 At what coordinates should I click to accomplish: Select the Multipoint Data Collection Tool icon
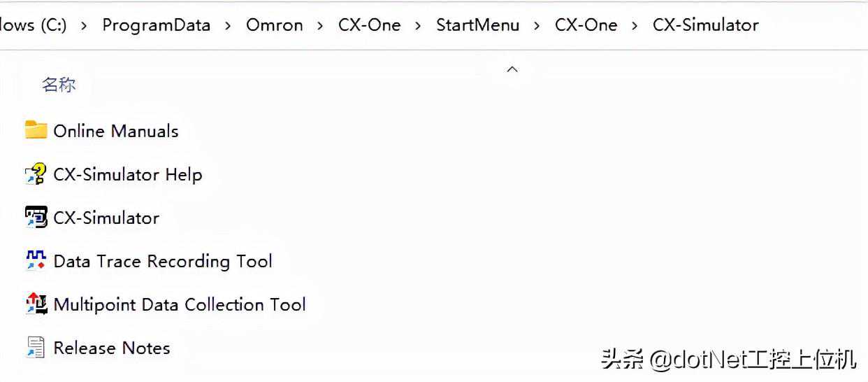(x=36, y=304)
